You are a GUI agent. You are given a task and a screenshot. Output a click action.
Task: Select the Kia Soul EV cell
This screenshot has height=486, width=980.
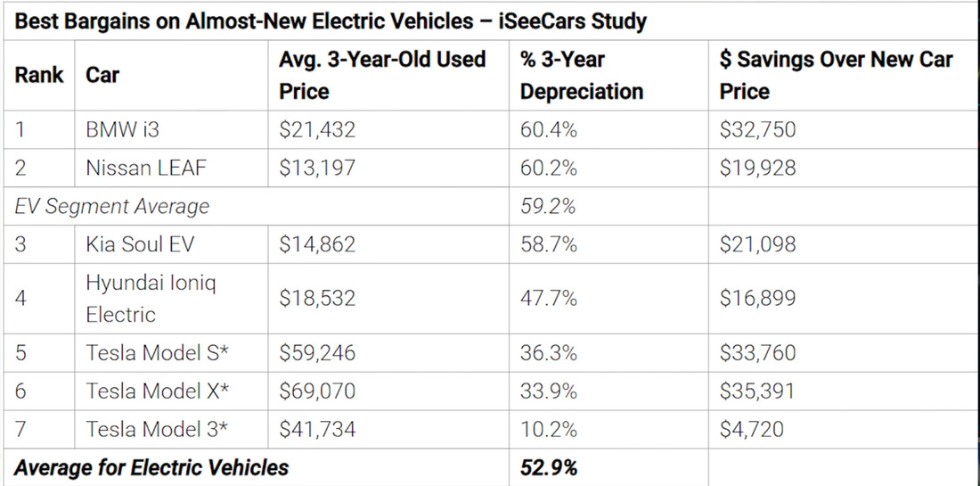coord(139,244)
